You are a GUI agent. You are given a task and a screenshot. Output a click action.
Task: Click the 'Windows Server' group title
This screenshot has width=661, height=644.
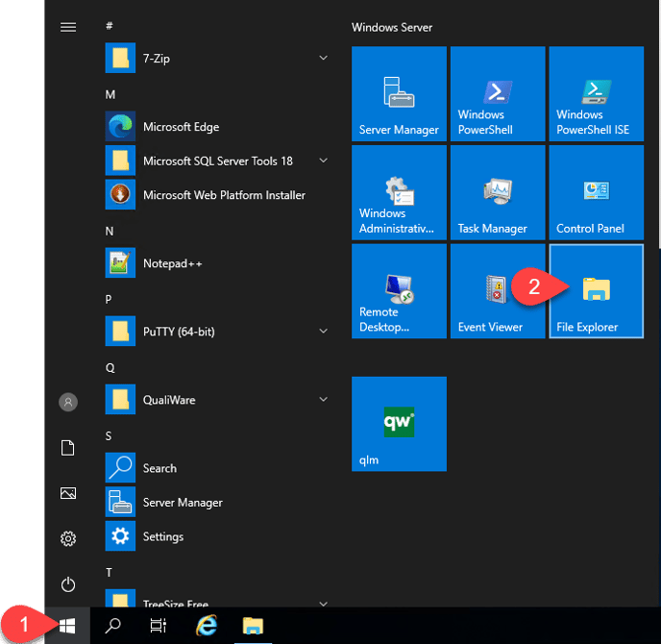pyautogui.click(x=392, y=28)
